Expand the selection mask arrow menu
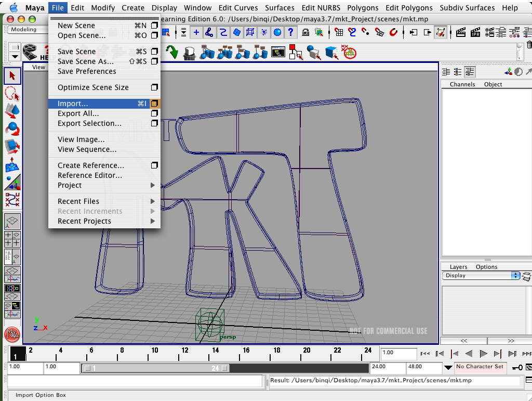Image resolution: width=532 pixels, height=401 pixels. point(183,32)
